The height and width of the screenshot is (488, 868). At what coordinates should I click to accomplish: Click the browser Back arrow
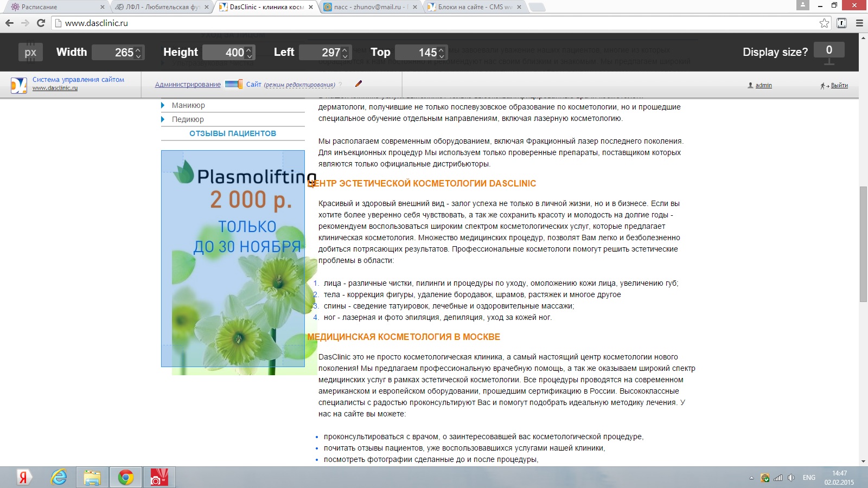9,23
